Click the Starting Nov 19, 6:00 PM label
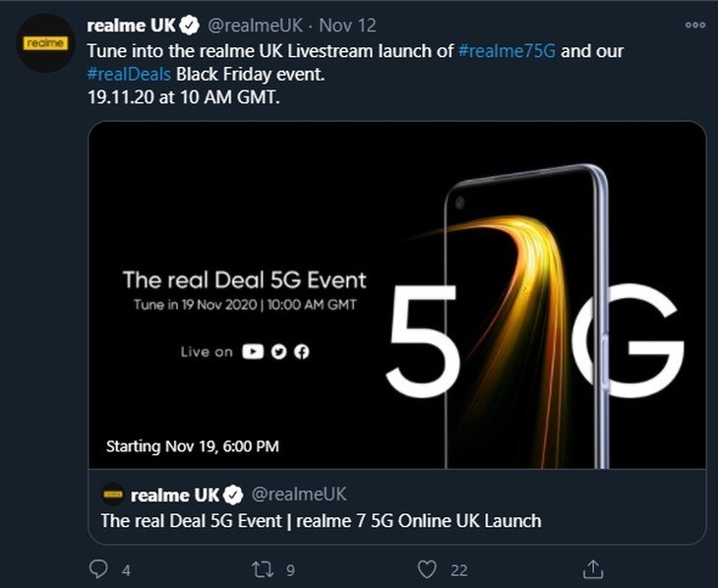 click(193, 446)
